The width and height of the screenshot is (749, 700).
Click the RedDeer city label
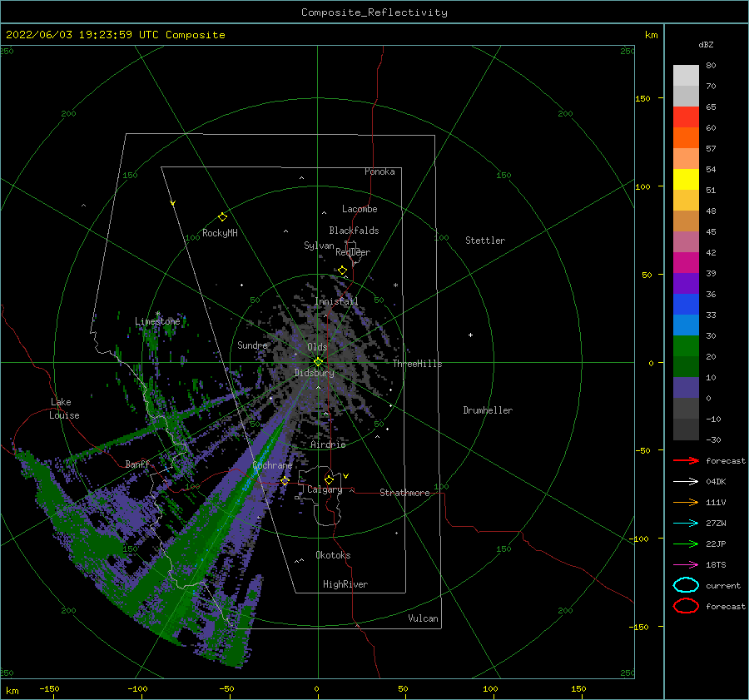coord(353,252)
